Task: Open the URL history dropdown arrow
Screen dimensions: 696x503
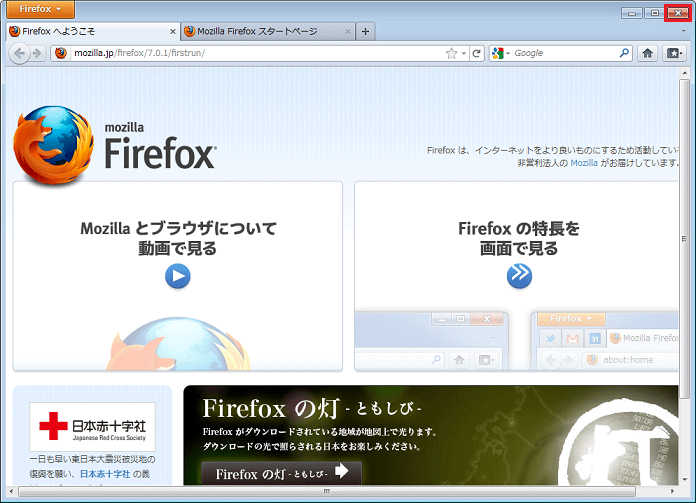Action: (464, 53)
